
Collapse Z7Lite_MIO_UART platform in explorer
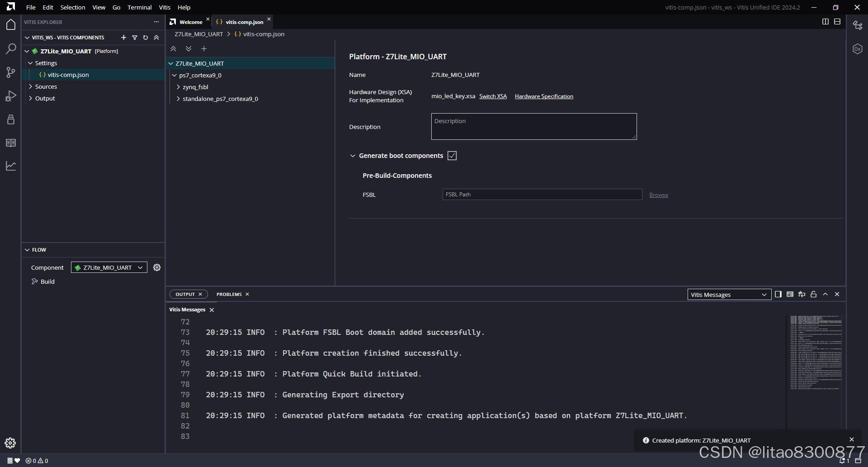pyautogui.click(x=27, y=51)
